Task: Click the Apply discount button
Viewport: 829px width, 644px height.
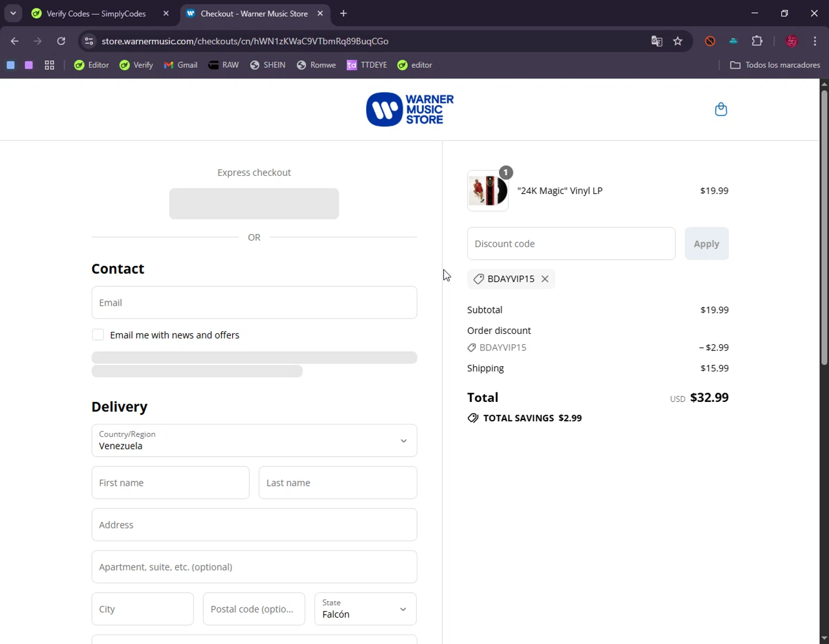Action: click(706, 244)
